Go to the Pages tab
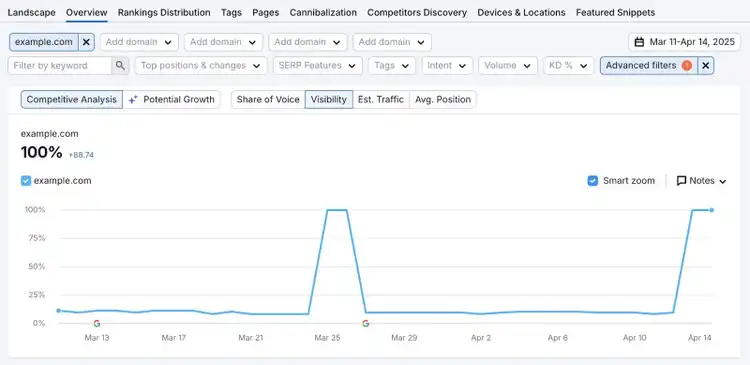Screen dimensions: 750x365 click(266, 12)
